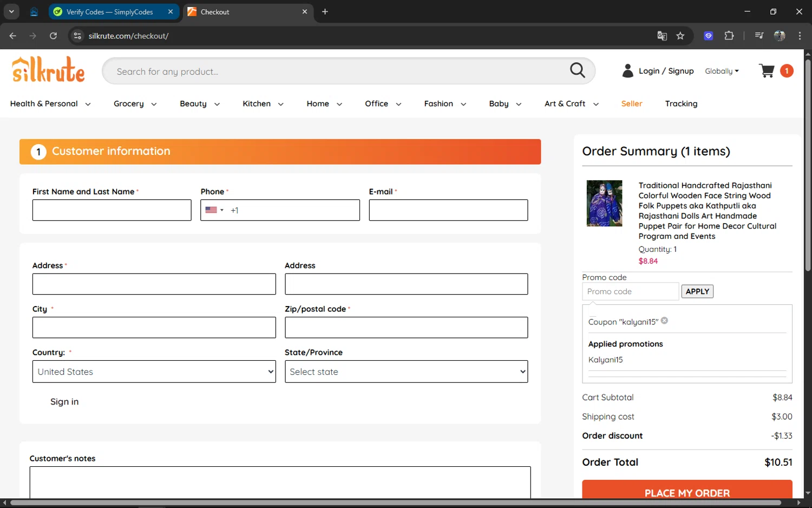Click the browser address bar URL
Image resolution: width=812 pixels, height=508 pixels.
point(129,36)
